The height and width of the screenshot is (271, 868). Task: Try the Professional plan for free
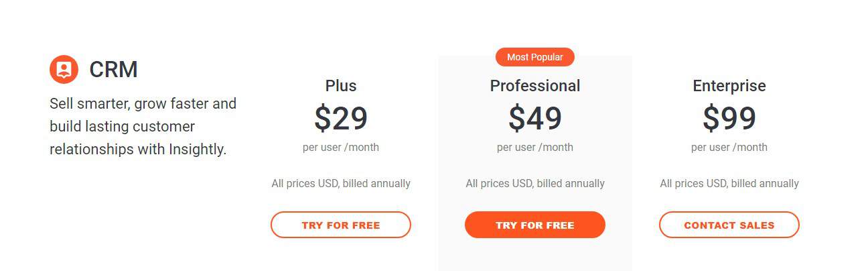(535, 225)
